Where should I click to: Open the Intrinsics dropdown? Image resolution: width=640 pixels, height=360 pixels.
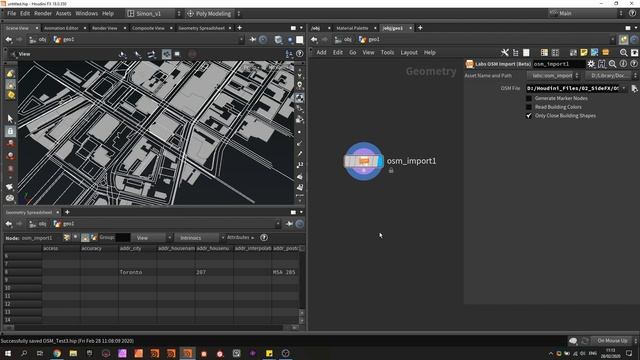[200, 238]
